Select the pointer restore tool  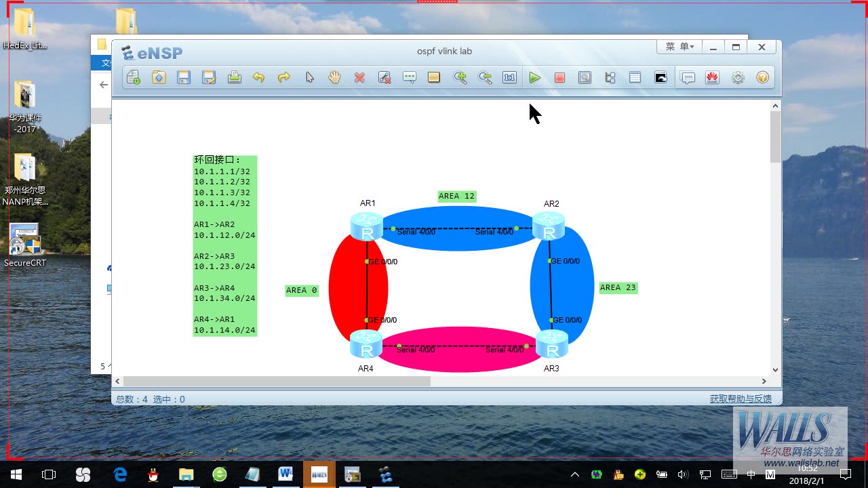click(x=309, y=78)
